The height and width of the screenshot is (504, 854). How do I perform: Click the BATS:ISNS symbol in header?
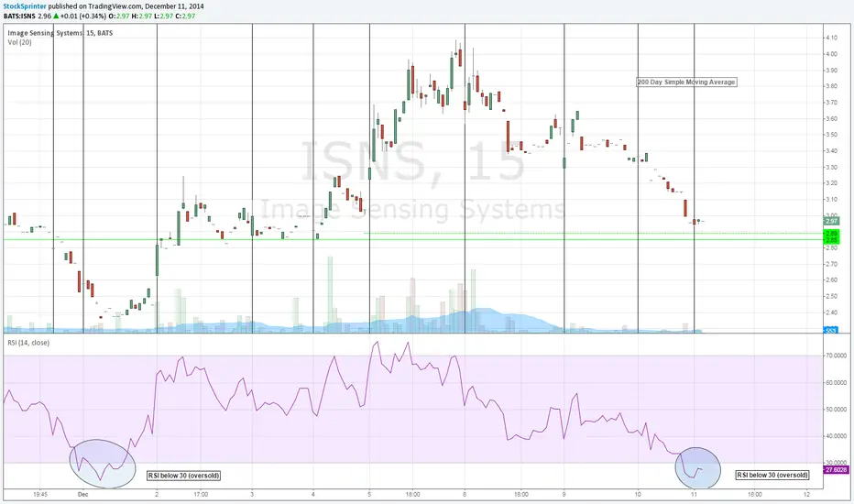coord(19,16)
